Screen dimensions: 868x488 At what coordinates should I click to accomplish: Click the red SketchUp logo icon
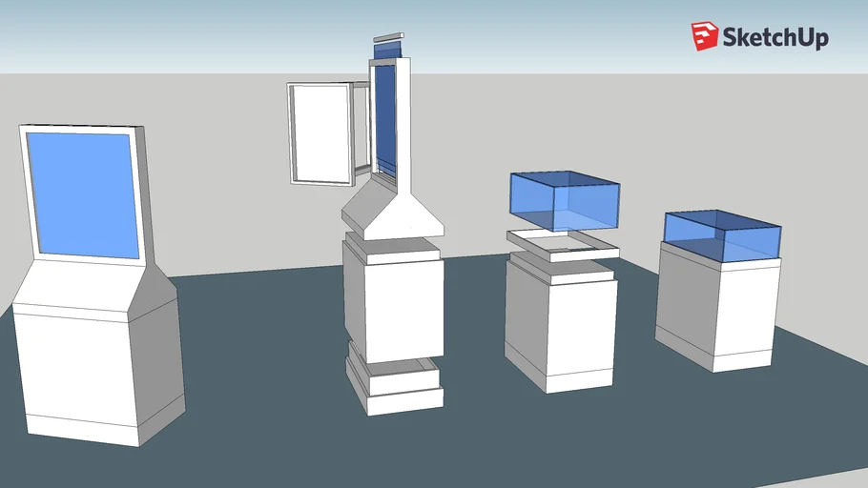704,36
